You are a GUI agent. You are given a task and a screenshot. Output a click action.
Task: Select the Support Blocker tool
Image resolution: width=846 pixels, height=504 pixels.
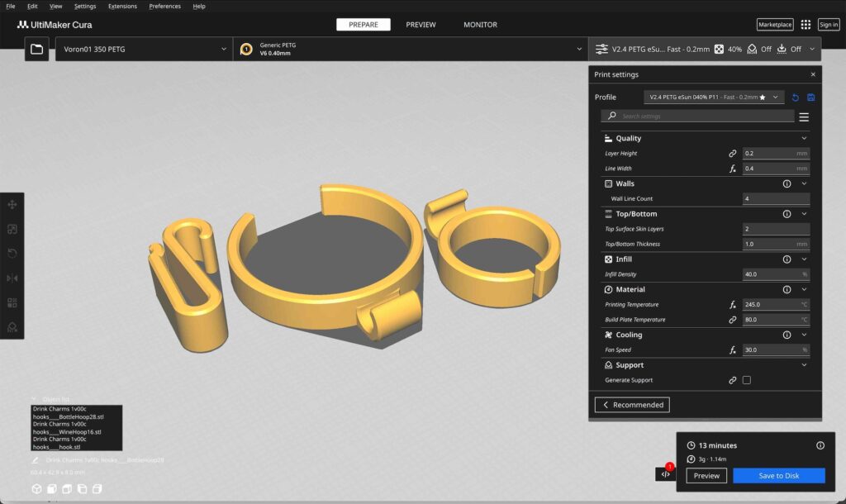[12, 327]
